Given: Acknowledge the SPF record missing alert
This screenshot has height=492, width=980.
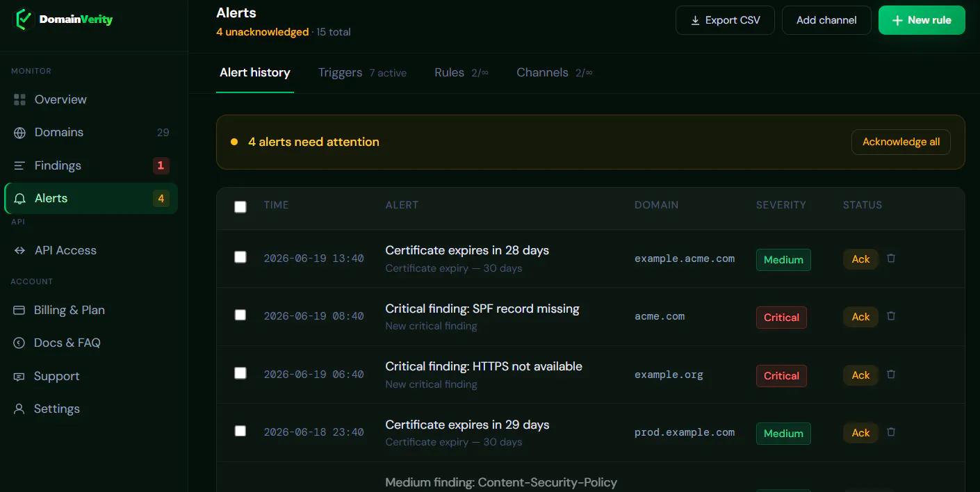Looking at the screenshot, I should coord(860,317).
